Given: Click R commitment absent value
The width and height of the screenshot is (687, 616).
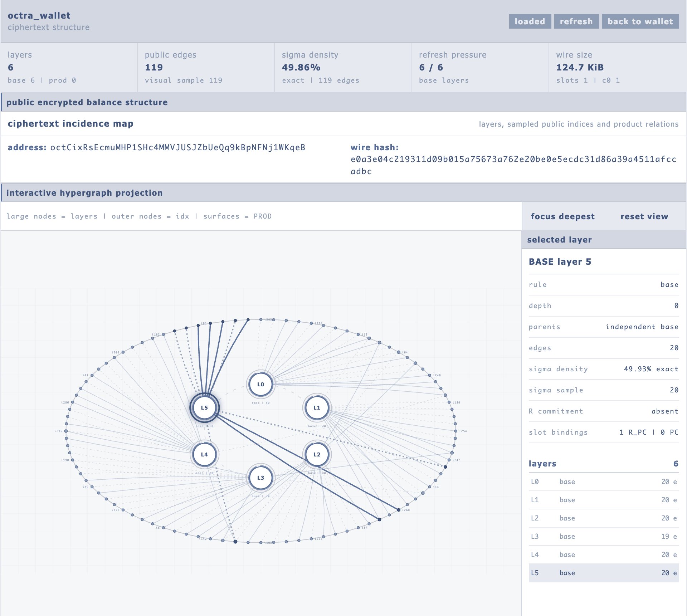Looking at the screenshot, I should coord(665,411).
